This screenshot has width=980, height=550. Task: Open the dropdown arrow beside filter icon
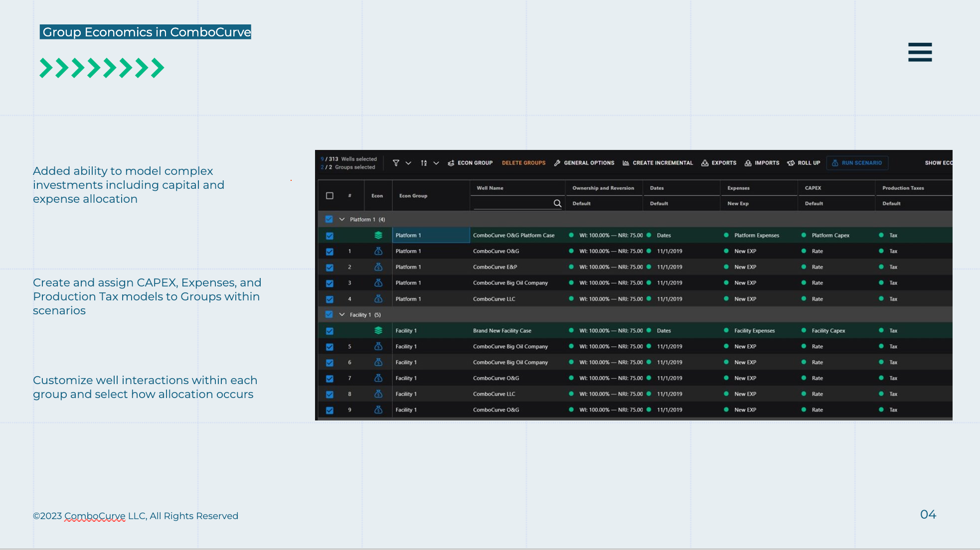click(x=408, y=163)
